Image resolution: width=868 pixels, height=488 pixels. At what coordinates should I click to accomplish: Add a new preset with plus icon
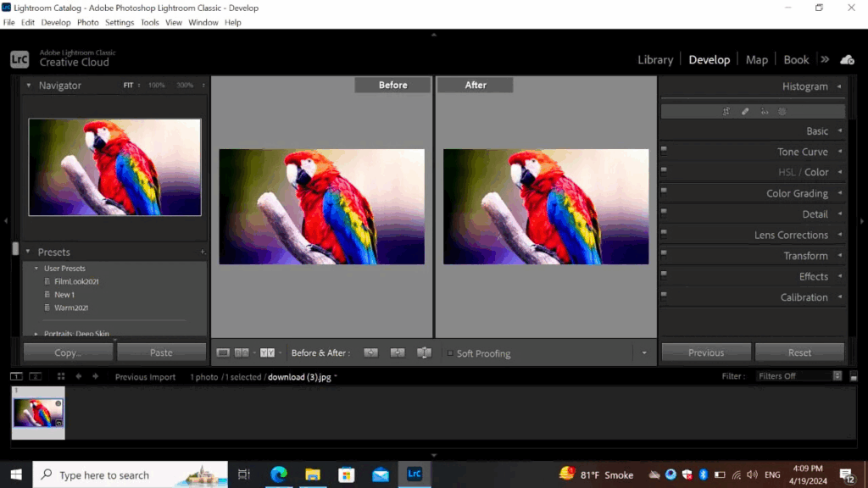point(203,252)
